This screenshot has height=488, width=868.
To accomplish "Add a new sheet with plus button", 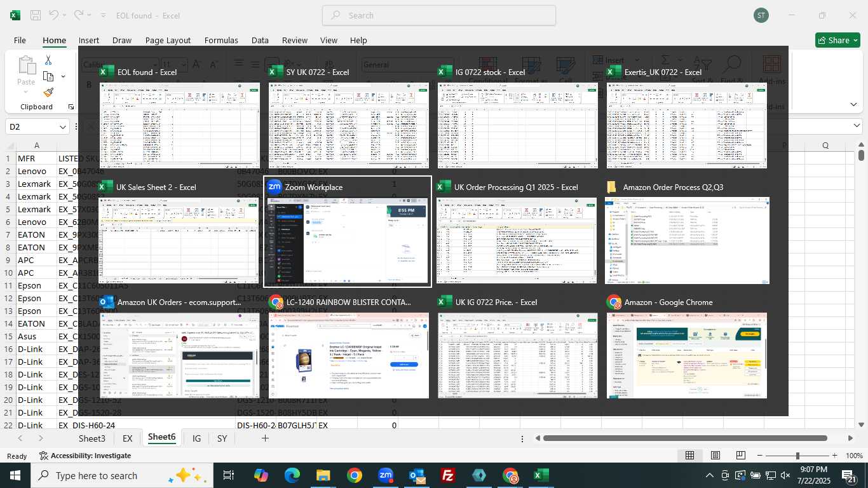I will pos(265,438).
